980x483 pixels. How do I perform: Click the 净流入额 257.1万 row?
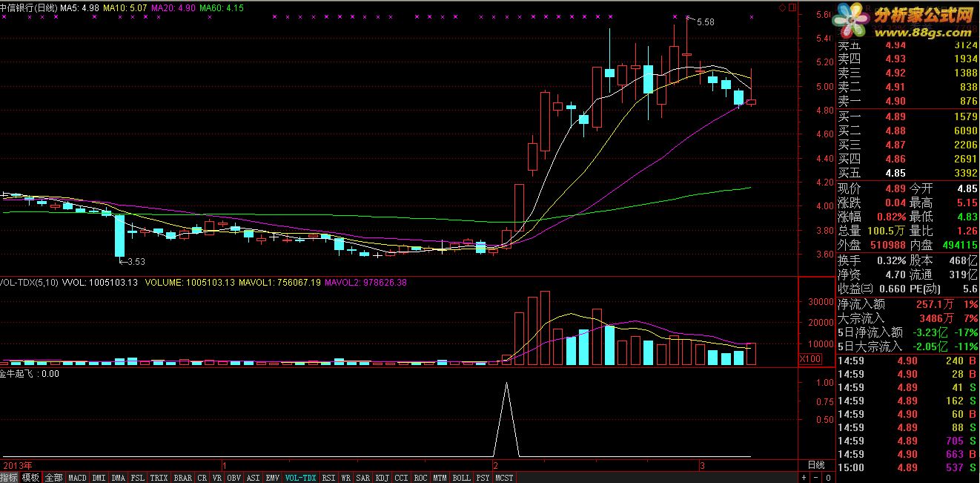(908, 304)
